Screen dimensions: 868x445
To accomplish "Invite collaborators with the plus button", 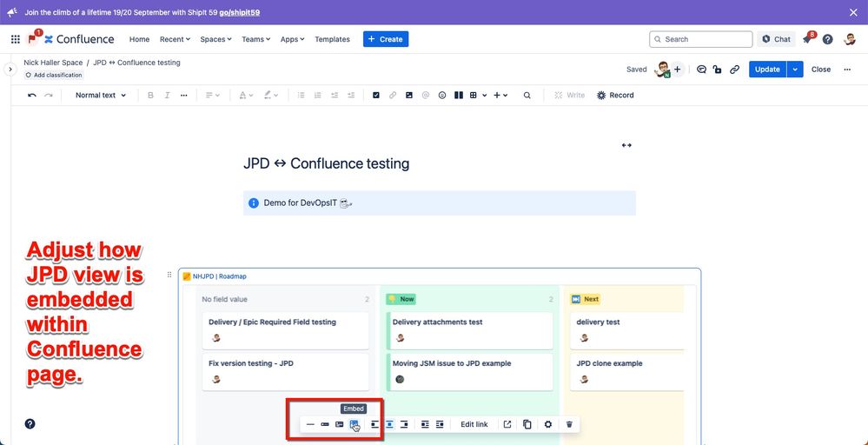I will pyautogui.click(x=677, y=70).
